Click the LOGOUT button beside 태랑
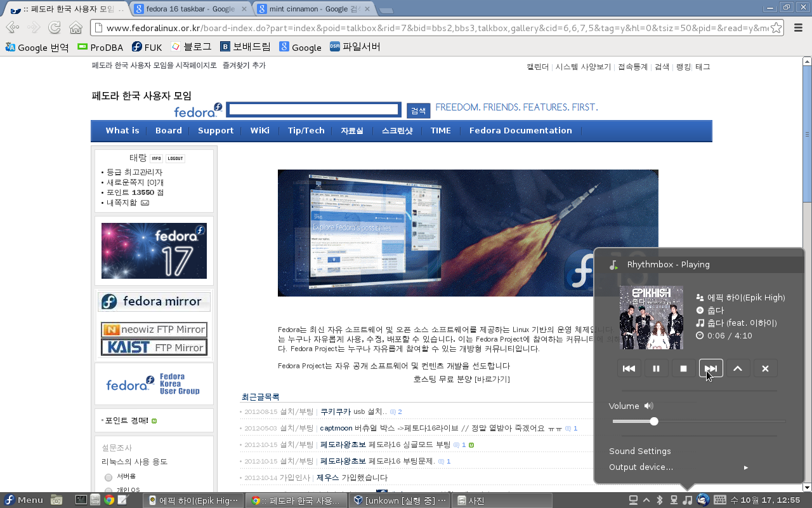Image resolution: width=812 pixels, height=508 pixels. pos(175,159)
